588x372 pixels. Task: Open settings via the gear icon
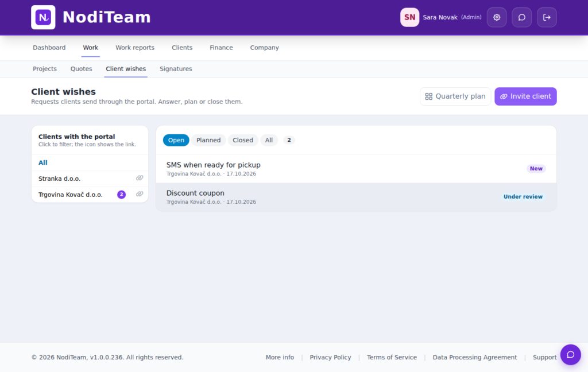pyautogui.click(x=497, y=17)
